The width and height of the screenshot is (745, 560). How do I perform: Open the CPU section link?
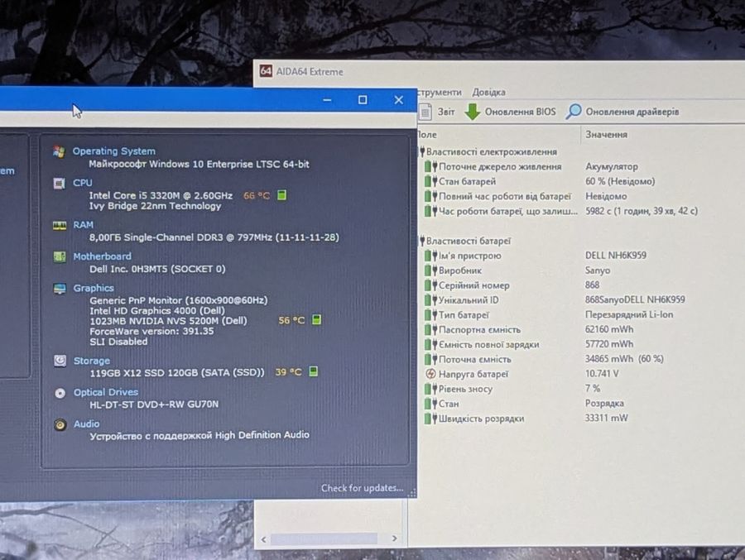(x=82, y=182)
